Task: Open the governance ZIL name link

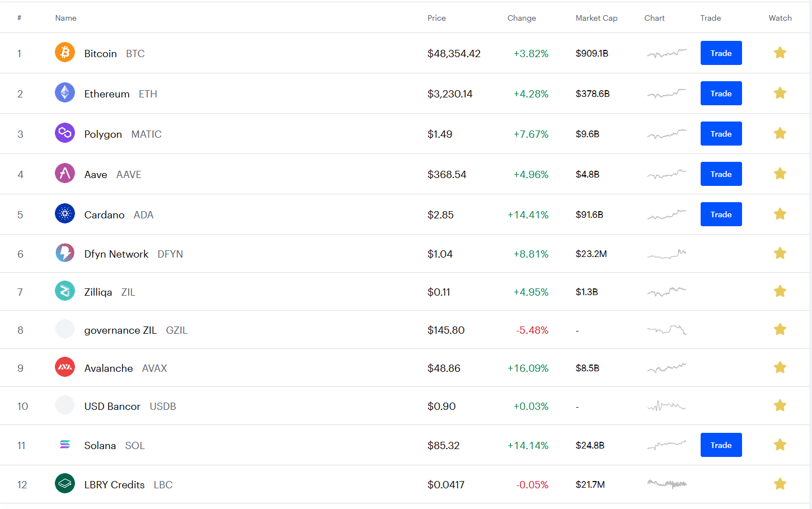Action: [x=120, y=330]
